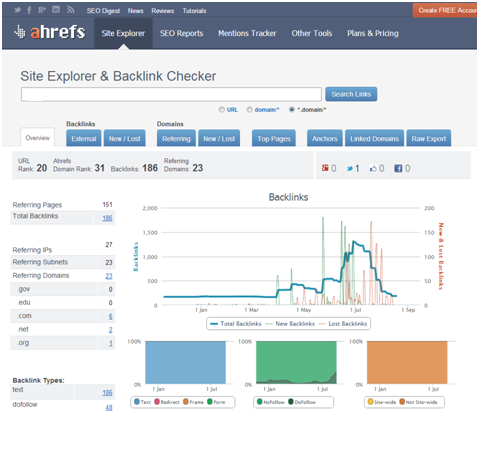Open the Mentions Tracker menu
The image size is (479, 463).
[247, 33]
